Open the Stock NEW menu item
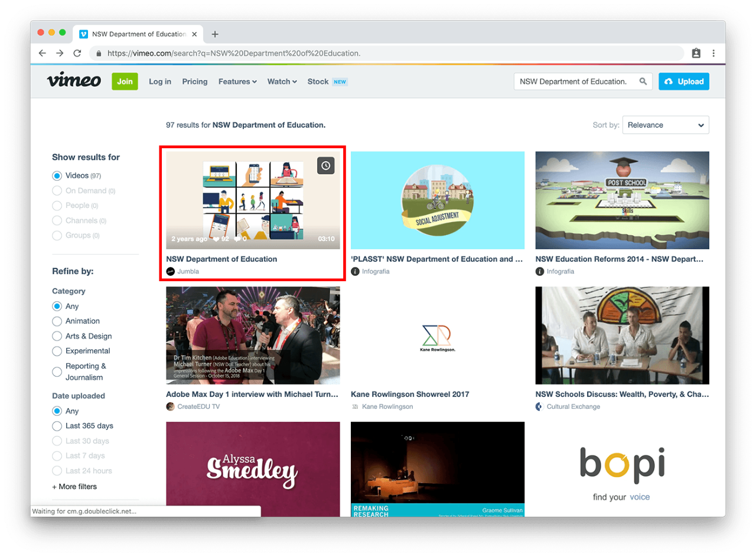The image size is (756, 557). tap(328, 82)
